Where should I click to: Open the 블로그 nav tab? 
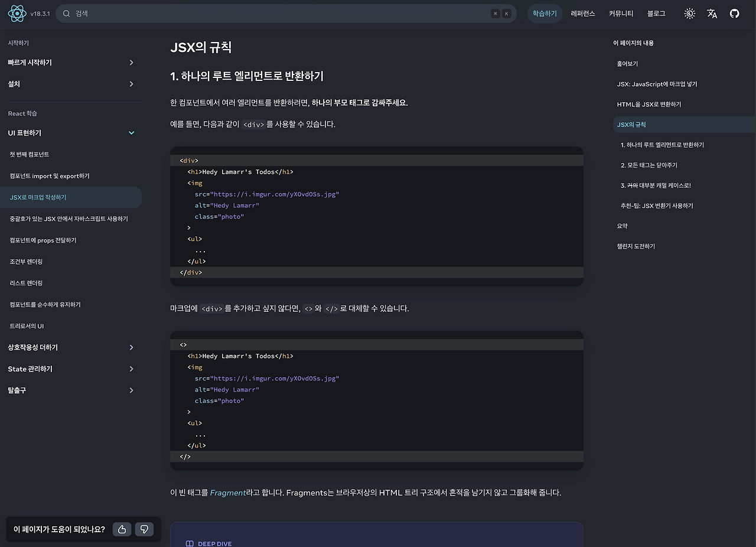point(656,14)
